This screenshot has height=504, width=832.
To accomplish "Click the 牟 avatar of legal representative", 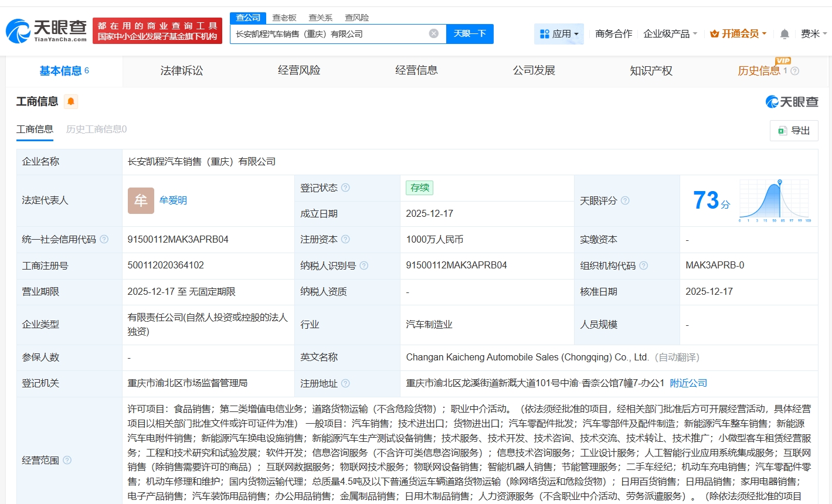I will (141, 200).
